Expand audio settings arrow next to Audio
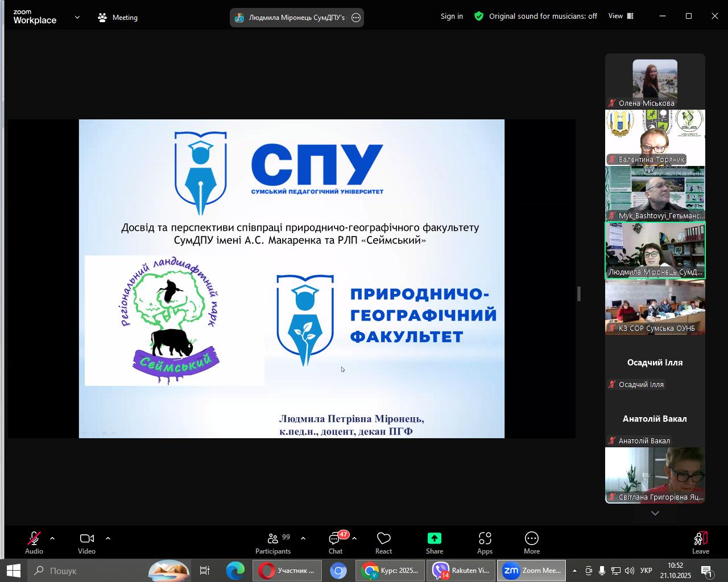Image resolution: width=728 pixels, height=582 pixels. 52,538
